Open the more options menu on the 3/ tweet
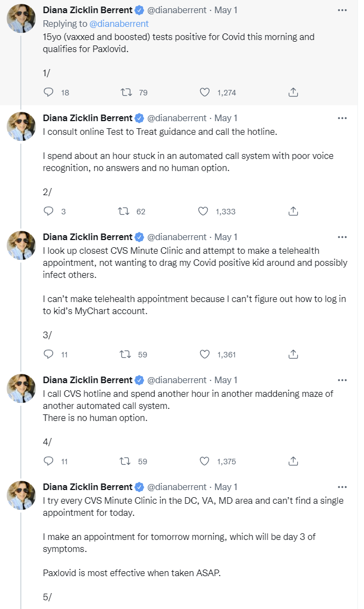The image size is (364, 609). (342, 237)
